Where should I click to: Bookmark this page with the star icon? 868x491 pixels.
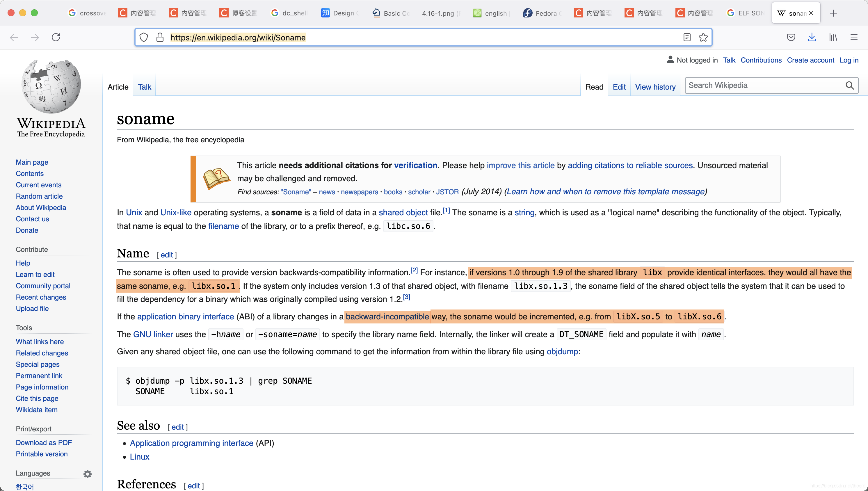[703, 37]
